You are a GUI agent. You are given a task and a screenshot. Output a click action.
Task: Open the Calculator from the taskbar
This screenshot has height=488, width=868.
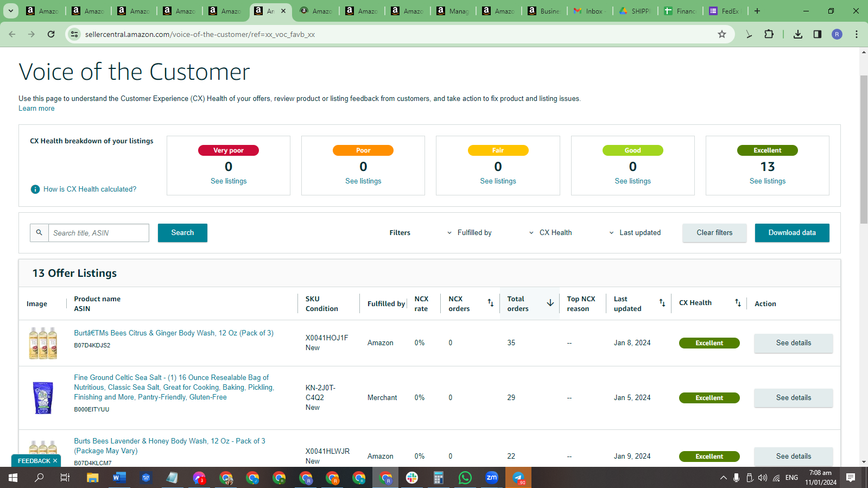coord(439,478)
